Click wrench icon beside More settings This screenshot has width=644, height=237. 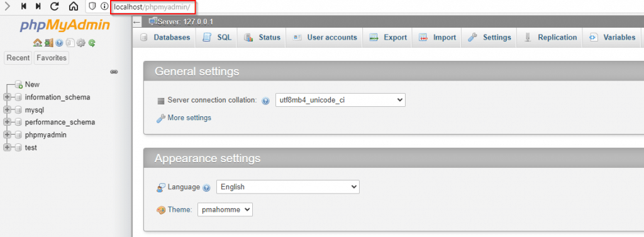tap(161, 118)
